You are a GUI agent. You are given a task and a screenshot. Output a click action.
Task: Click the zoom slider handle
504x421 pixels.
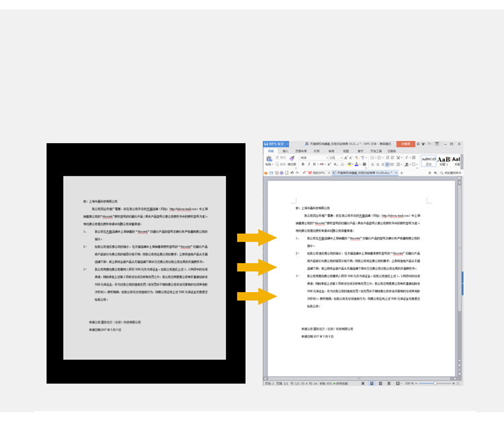point(435,383)
